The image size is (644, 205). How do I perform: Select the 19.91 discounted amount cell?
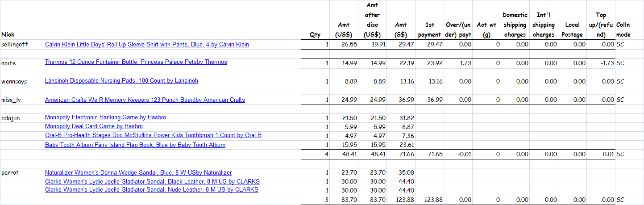[372, 45]
